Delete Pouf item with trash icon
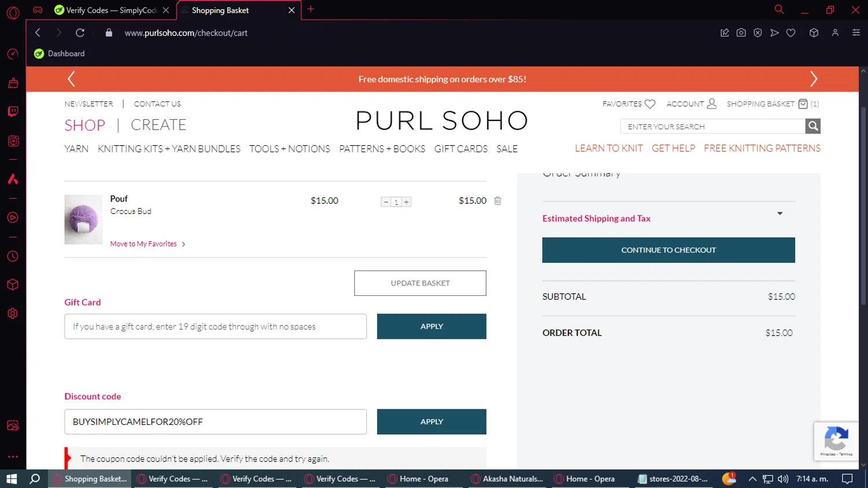Screen dimensions: 868x488 498,201
